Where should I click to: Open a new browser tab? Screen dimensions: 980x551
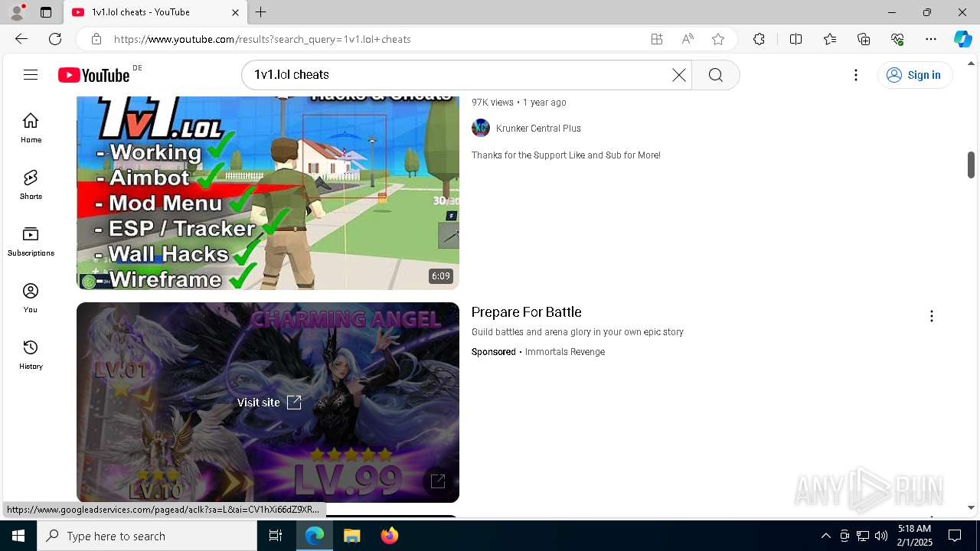pyautogui.click(x=261, y=12)
